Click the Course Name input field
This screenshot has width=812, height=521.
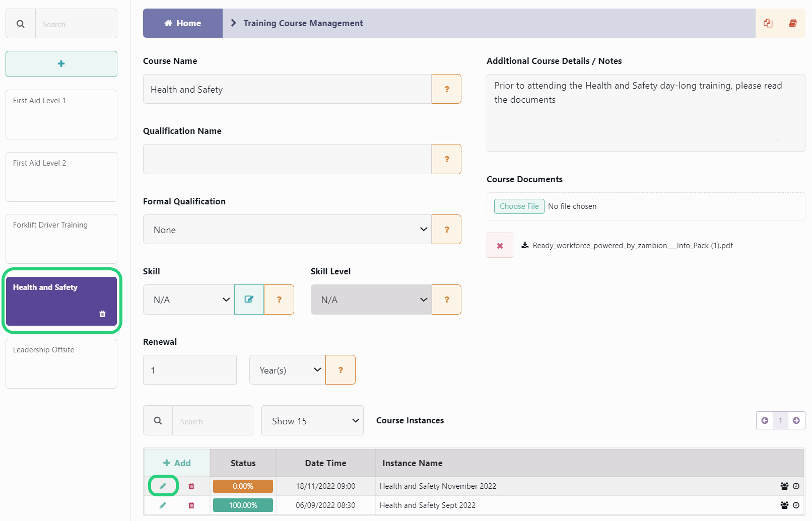click(287, 89)
